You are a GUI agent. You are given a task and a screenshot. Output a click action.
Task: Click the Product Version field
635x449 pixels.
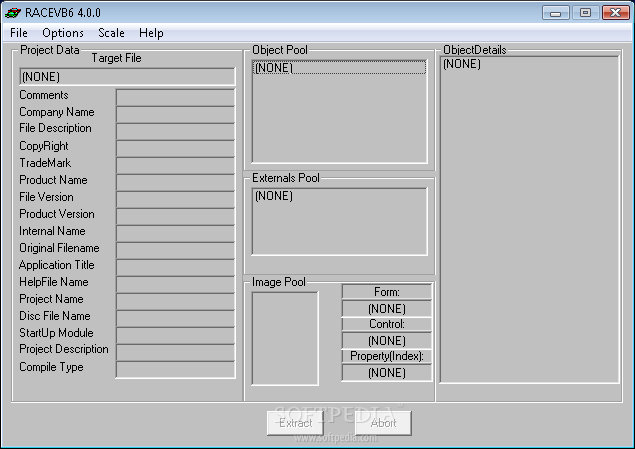[175, 217]
